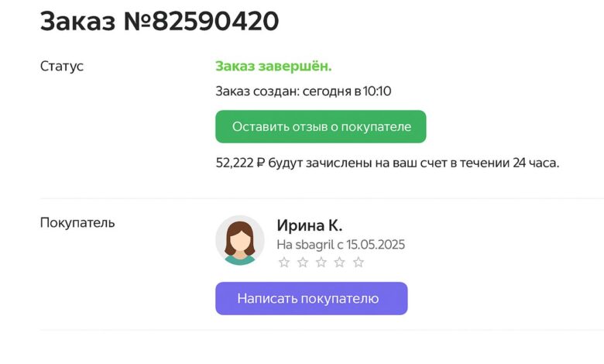The height and width of the screenshot is (364, 604).
Task: Click the first rating star under Ирина К.
Action: pyautogui.click(x=284, y=263)
